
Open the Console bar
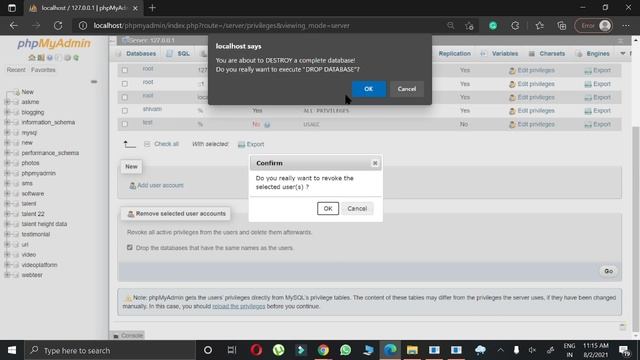pyautogui.click(x=128, y=336)
